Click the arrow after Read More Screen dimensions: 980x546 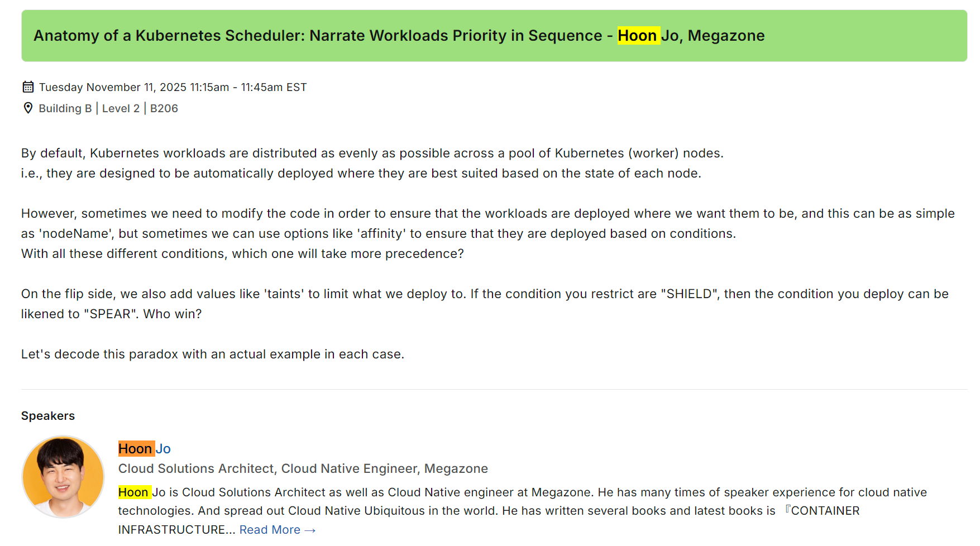pyautogui.click(x=310, y=530)
